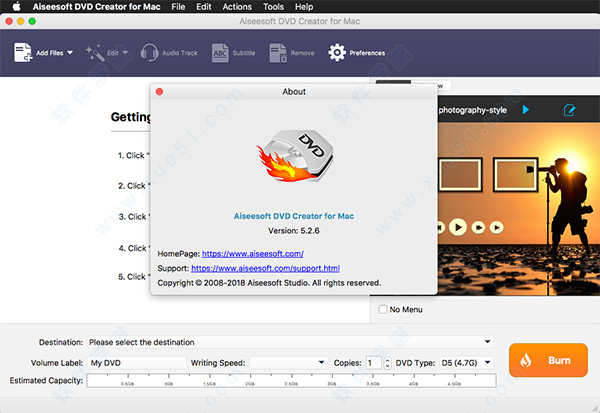Expand the Add Files dropdown arrow
The height and width of the screenshot is (413, 600).
click(x=70, y=52)
